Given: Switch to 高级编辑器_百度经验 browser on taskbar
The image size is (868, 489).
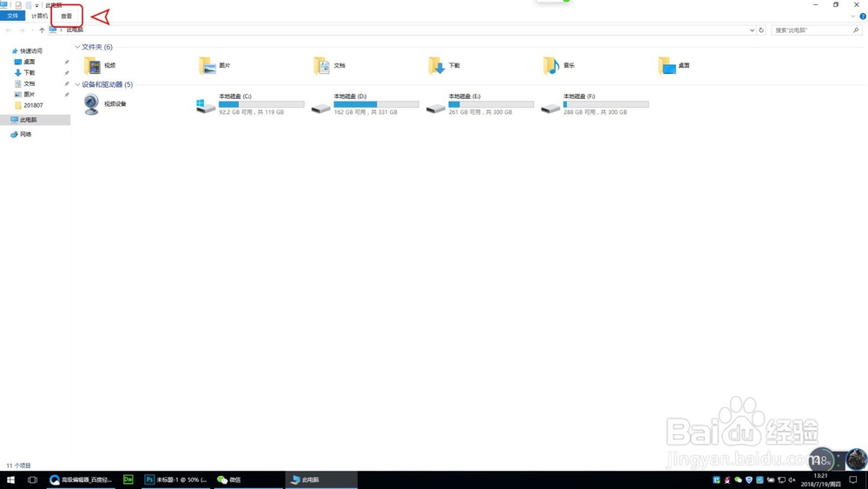Looking at the screenshot, I should (81, 479).
